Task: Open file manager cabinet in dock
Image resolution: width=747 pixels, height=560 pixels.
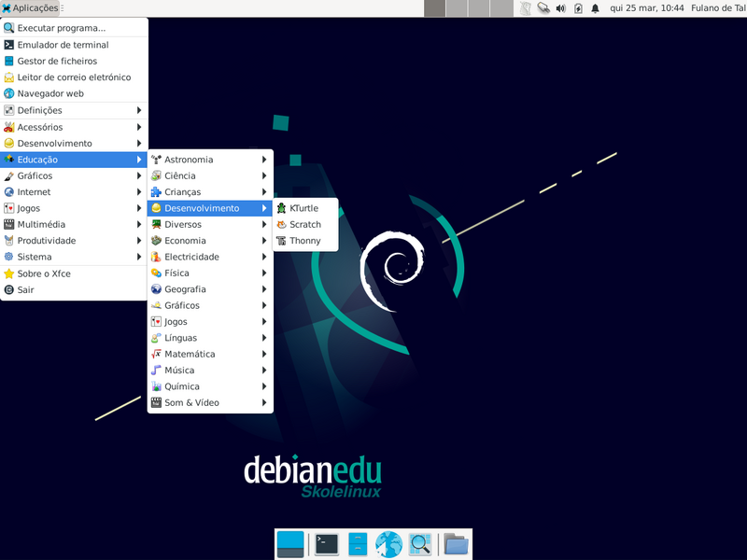Action: [x=358, y=544]
